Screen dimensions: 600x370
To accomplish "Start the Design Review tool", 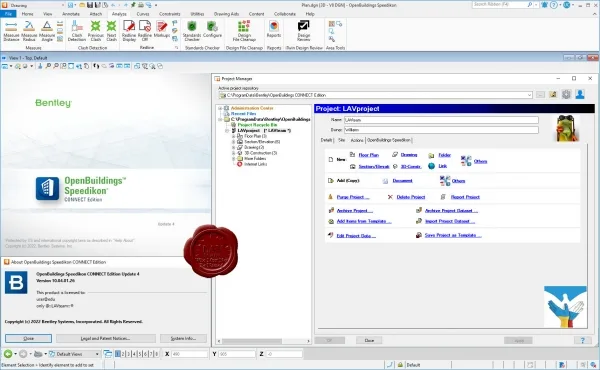I will 304,31.
